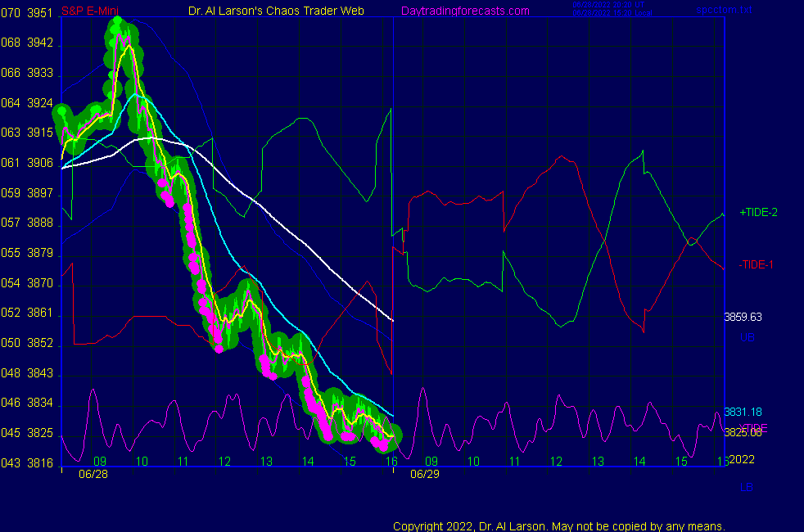The width and height of the screenshot is (804, 532).
Task: Click the copyright notice text
Action: 559,525
